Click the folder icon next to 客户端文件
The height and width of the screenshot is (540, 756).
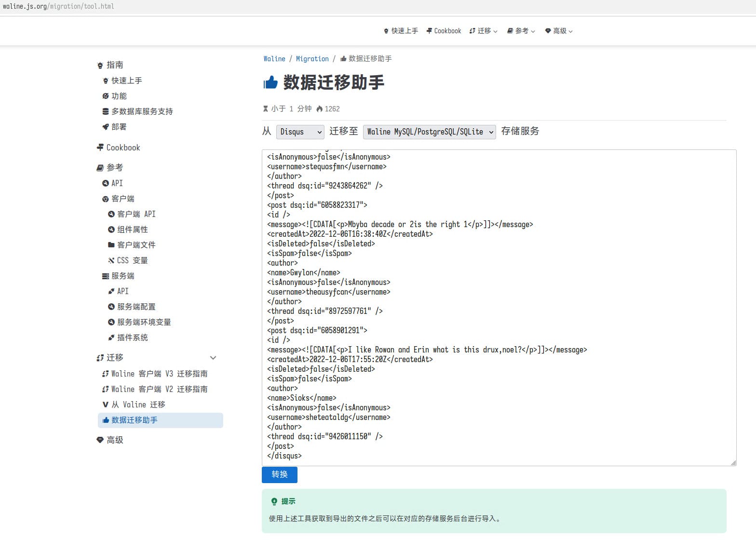pyautogui.click(x=111, y=245)
